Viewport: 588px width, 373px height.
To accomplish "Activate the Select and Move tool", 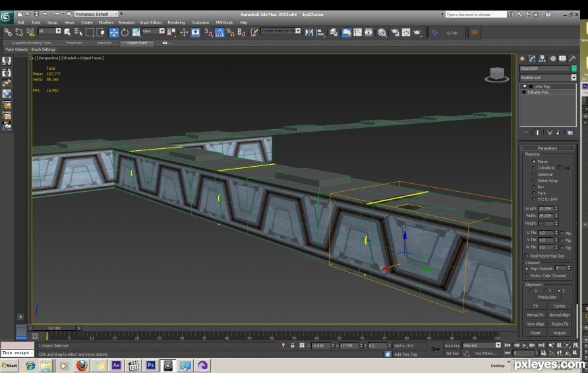I will tap(113, 32).
